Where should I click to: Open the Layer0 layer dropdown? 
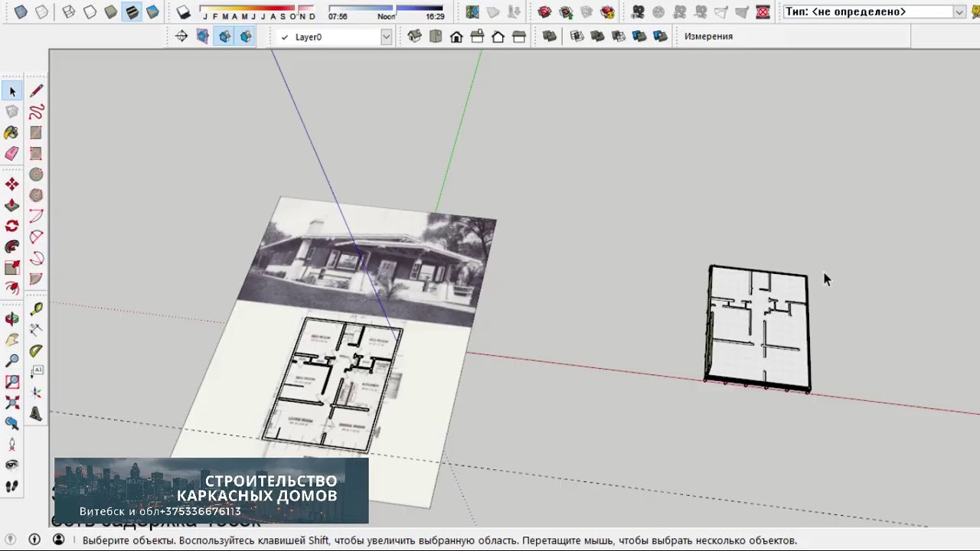387,37
